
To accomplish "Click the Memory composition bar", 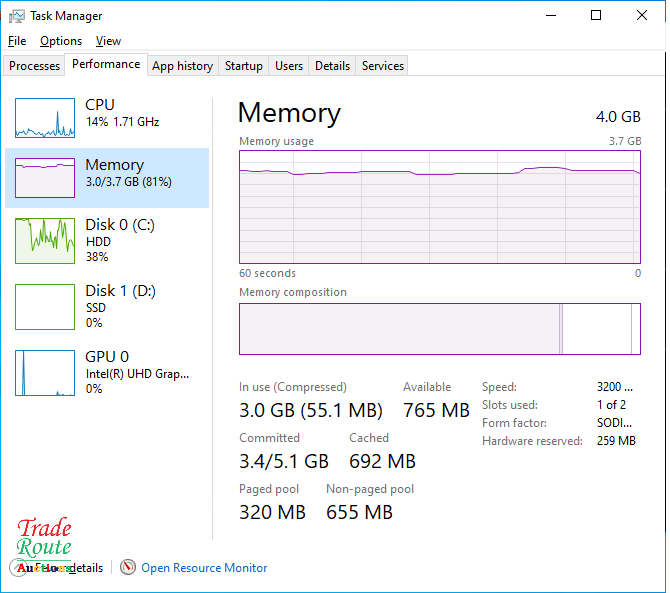I will pos(439,329).
